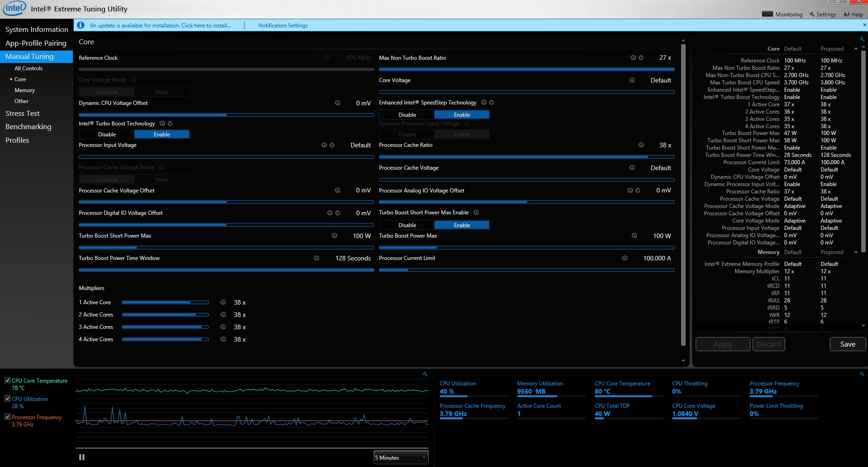This screenshot has width=868, height=467.
Task: Click info icon next to Processor Cache Ratio
Action: click(x=641, y=145)
